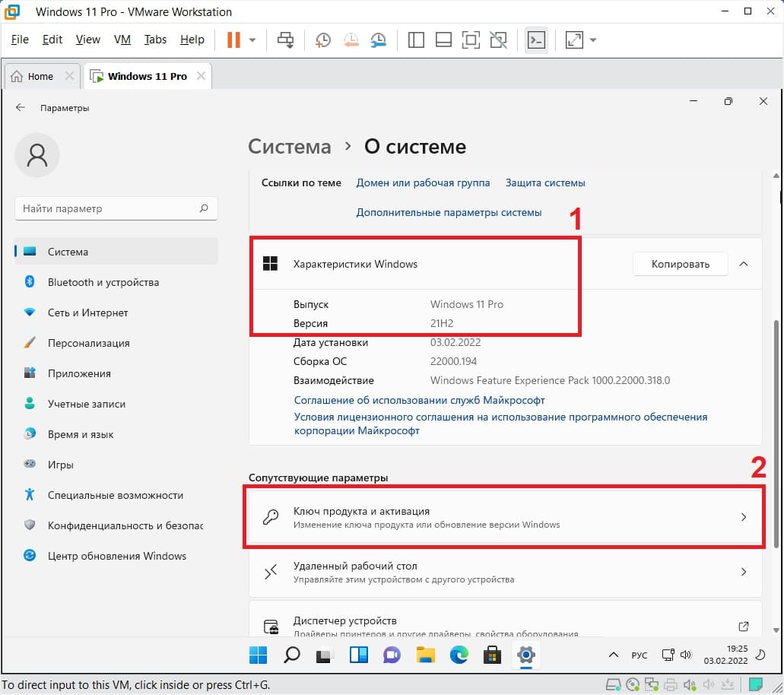784x695 pixels.
Task: Open Сеть и Интернет section
Action: point(116,313)
